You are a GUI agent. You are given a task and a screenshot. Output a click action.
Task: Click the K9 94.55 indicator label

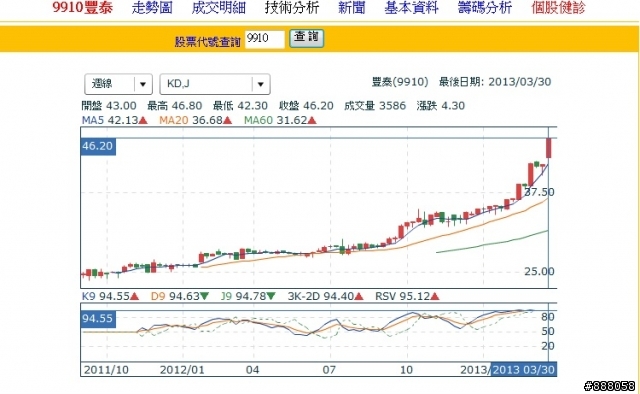[110, 296]
